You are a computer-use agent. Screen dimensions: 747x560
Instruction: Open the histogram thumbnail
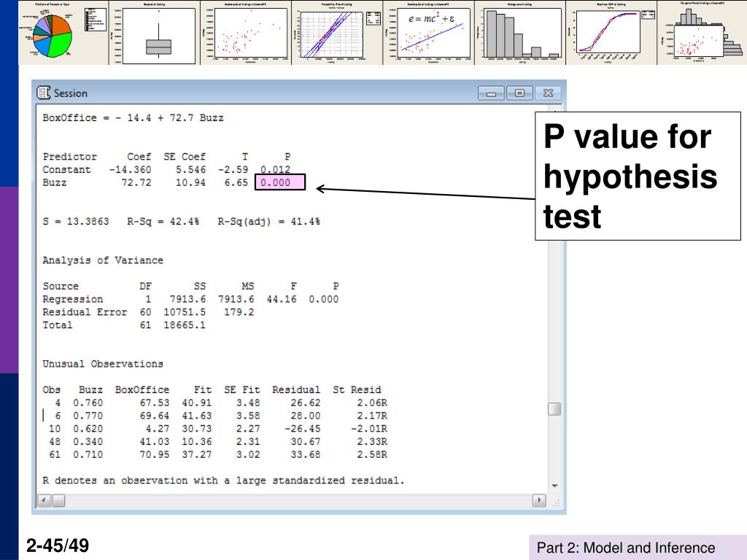tap(522, 33)
